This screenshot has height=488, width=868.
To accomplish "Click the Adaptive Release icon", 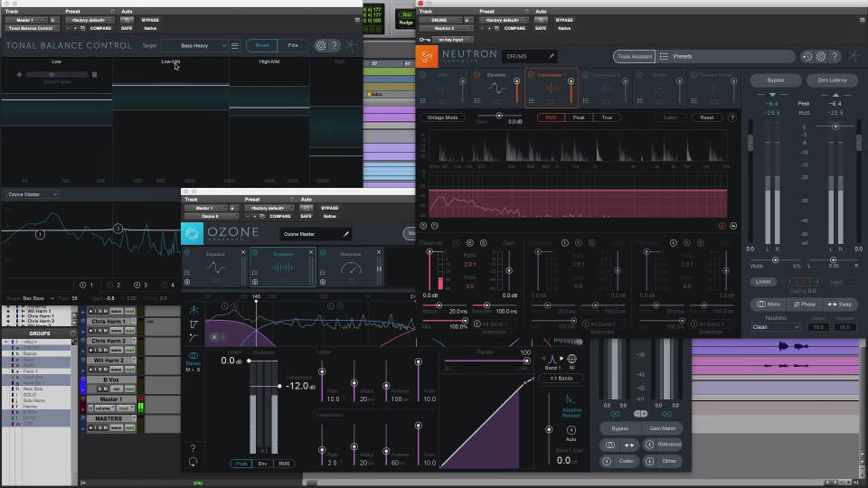I will (x=570, y=399).
